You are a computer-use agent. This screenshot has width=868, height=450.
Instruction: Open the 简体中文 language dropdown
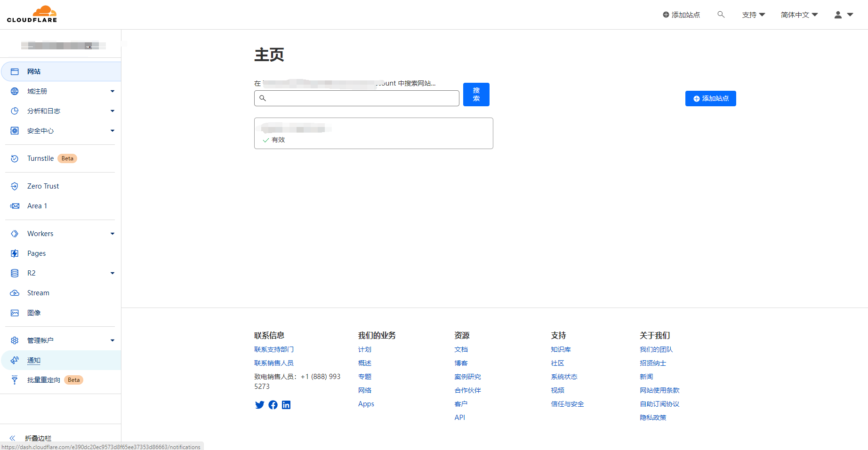[x=799, y=15]
